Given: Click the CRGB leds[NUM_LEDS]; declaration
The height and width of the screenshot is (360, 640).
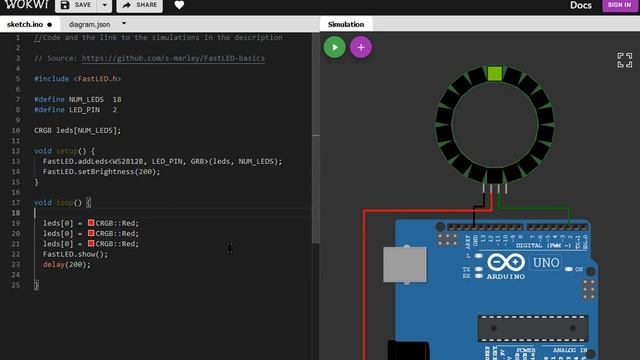Looking at the screenshot, I should [78, 130].
